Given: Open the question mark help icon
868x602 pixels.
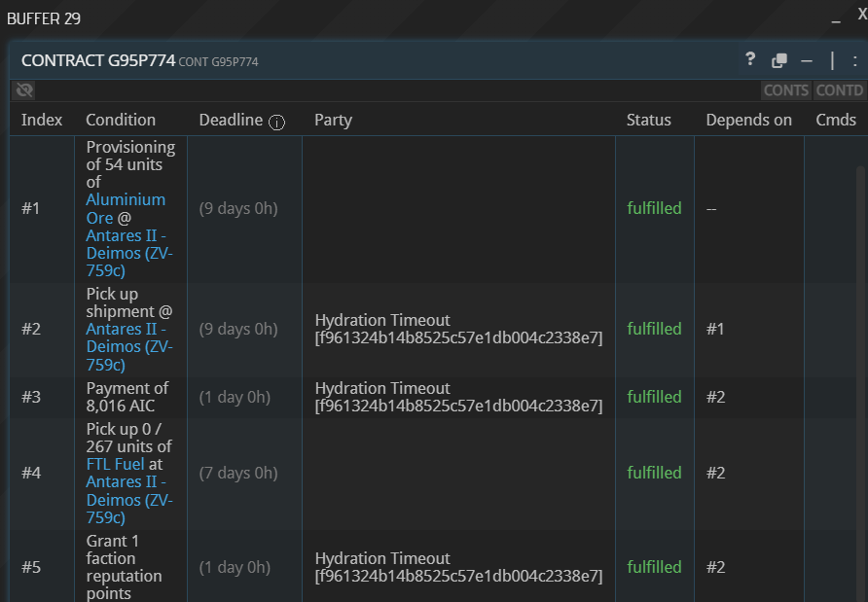Looking at the screenshot, I should 750,59.
